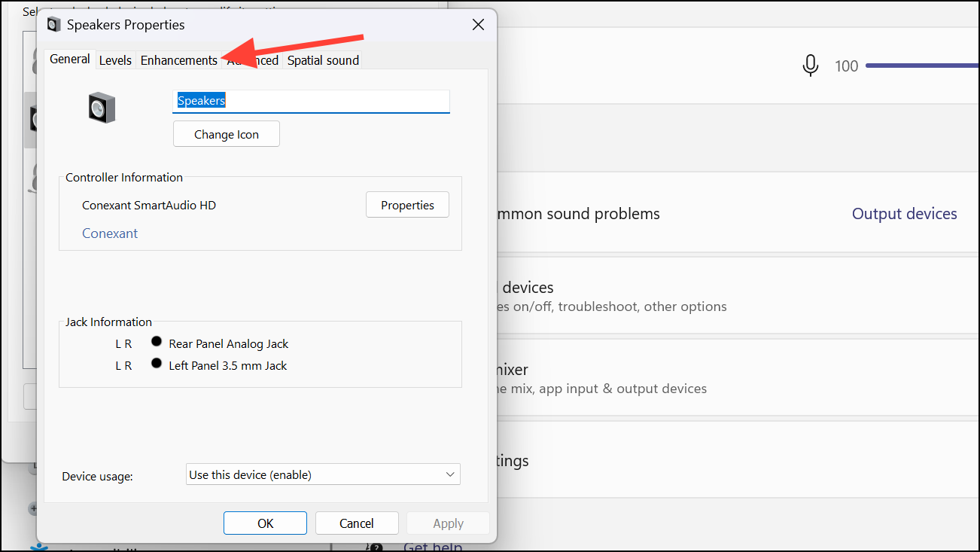Click the Left Panel 3.5 mm Jack indicator dot
The image size is (980, 552).
[157, 362]
